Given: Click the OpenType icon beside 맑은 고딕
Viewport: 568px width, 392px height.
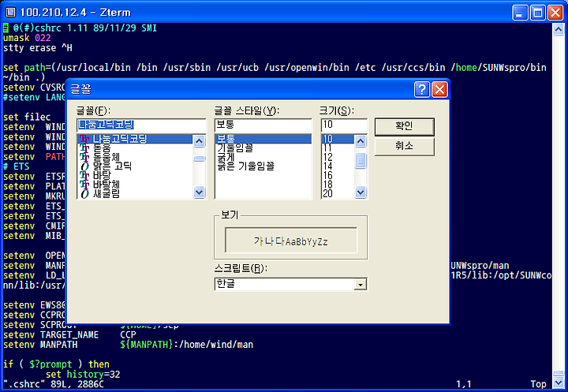Looking at the screenshot, I should click(84, 166).
